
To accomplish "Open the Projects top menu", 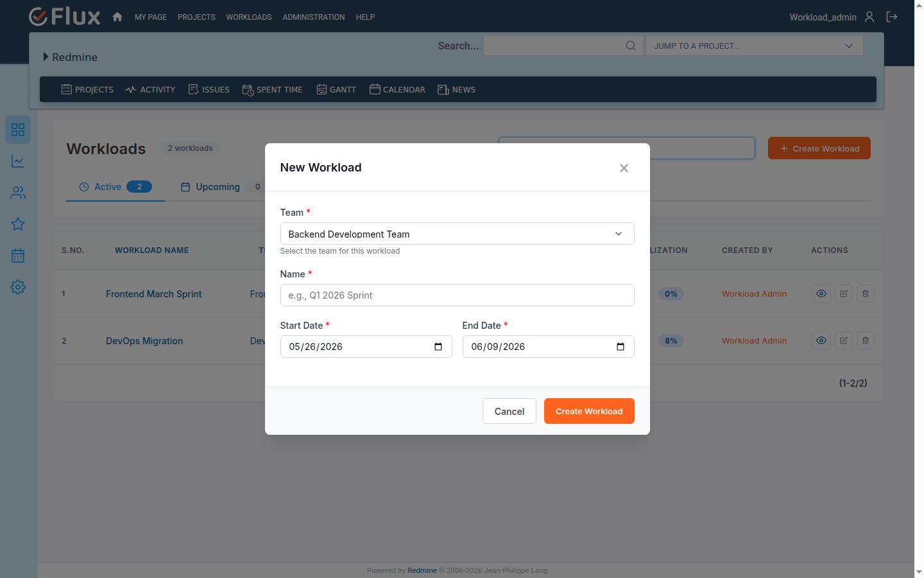I will pos(196,17).
